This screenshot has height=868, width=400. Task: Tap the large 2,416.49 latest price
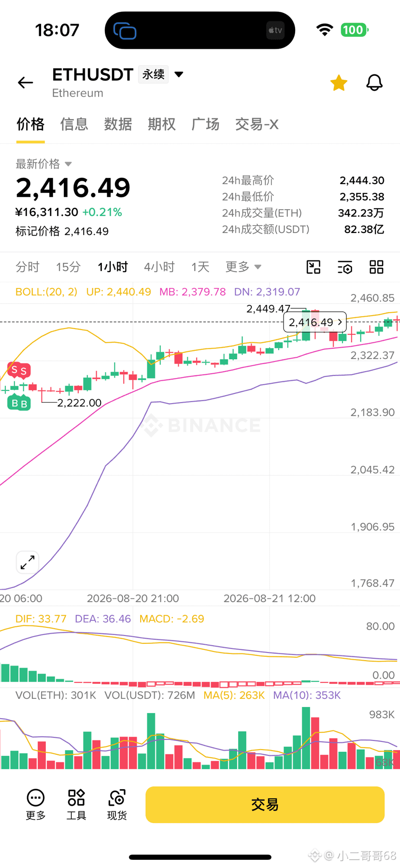point(73,188)
